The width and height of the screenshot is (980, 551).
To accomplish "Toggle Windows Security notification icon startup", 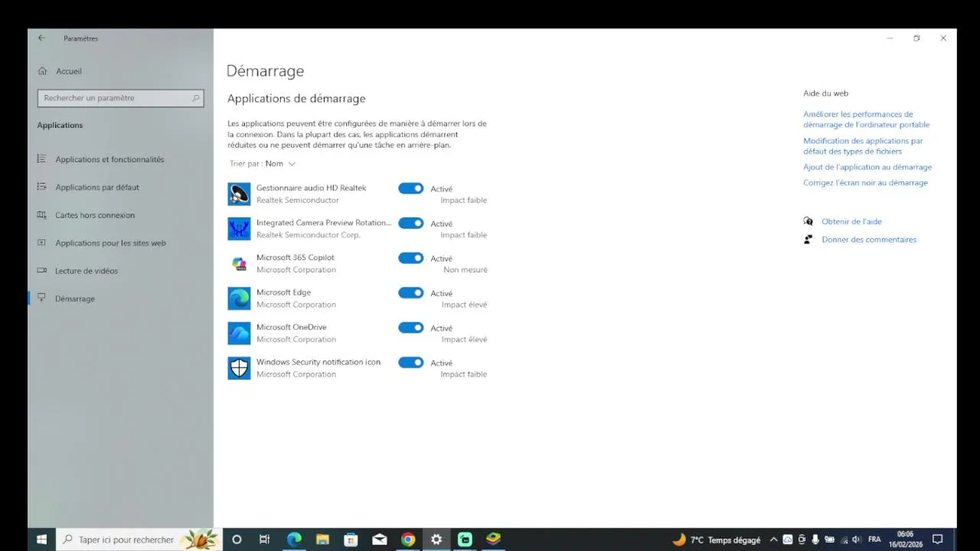I will click(411, 363).
